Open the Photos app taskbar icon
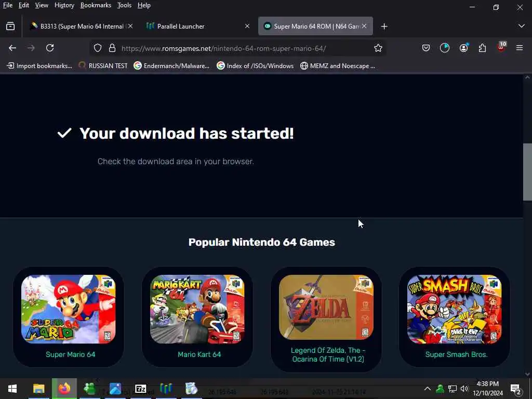The height and width of the screenshot is (399, 532). [115, 389]
